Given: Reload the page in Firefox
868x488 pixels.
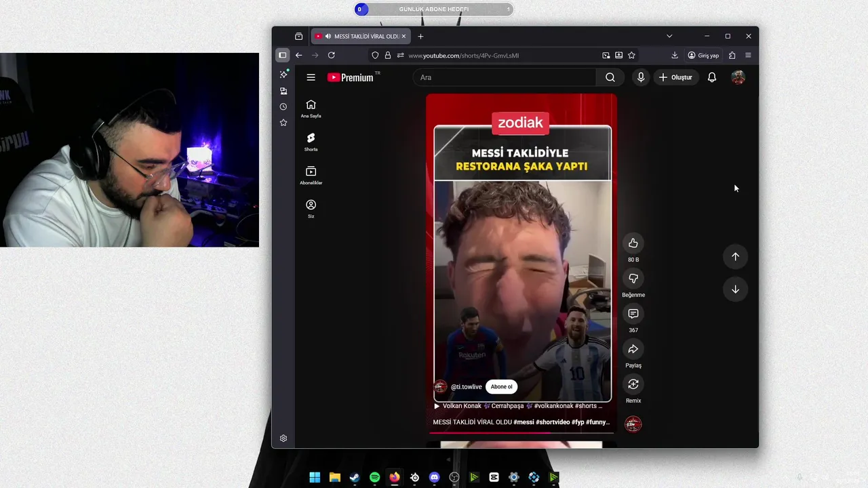Looking at the screenshot, I should 331,55.
